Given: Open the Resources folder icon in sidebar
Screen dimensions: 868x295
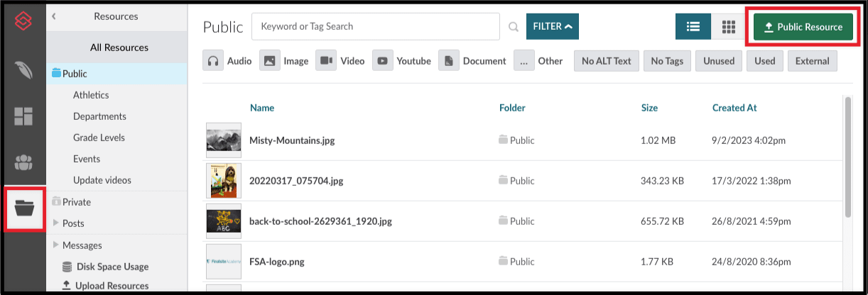Looking at the screenshot, I should (x=24, y=208).
